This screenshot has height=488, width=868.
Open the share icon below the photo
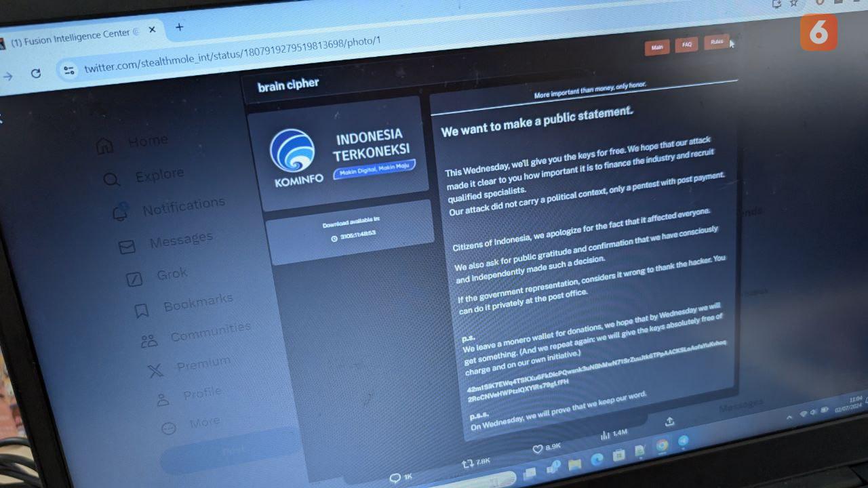click(669, 422)
